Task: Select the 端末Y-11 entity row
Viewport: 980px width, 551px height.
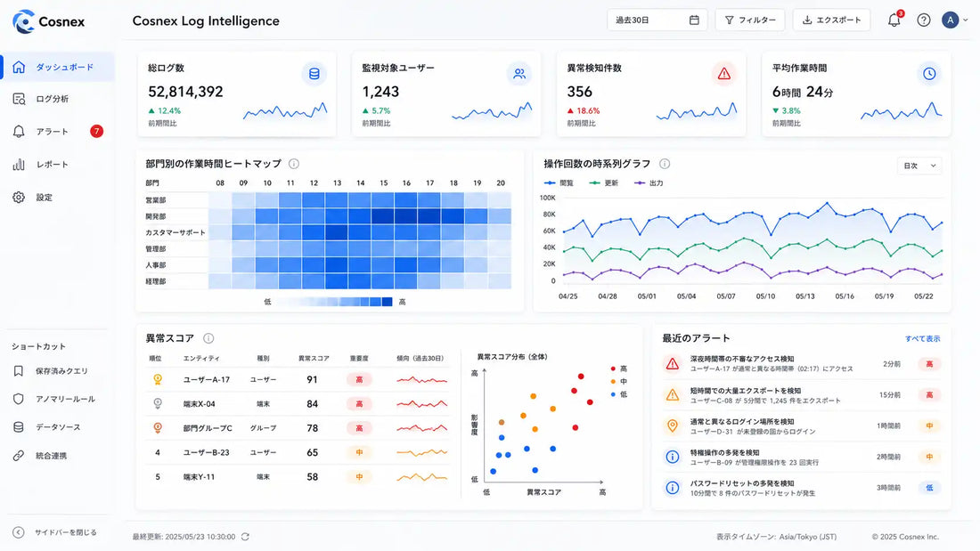Action: pyautogui.click(x=298, y=476)
